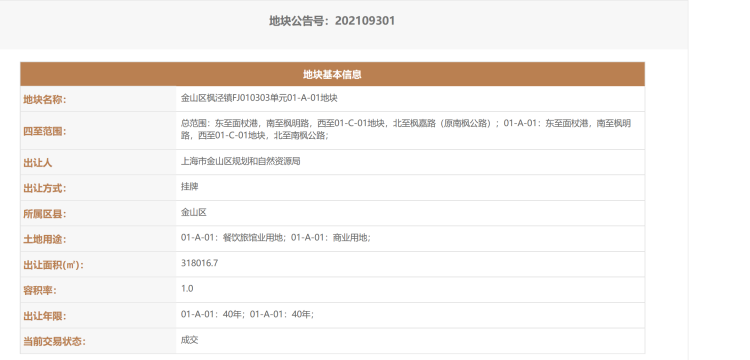This screenshot has height=360, width=750.
Task: Click the 地块公告号 202109301 heading
Action: click(x=332, y=21)
